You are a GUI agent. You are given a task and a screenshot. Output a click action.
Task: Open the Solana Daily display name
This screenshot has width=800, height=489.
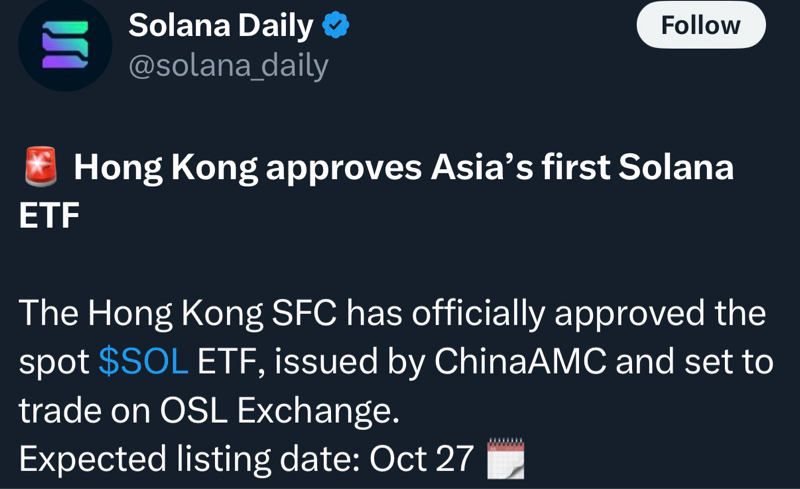click(x=221, y=26)
